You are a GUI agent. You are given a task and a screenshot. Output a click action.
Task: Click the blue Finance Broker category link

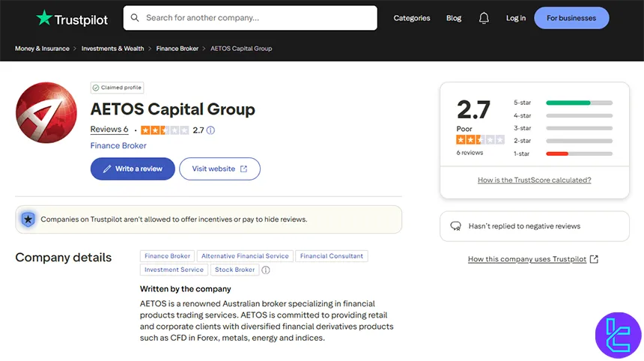[x=118, y=145]
